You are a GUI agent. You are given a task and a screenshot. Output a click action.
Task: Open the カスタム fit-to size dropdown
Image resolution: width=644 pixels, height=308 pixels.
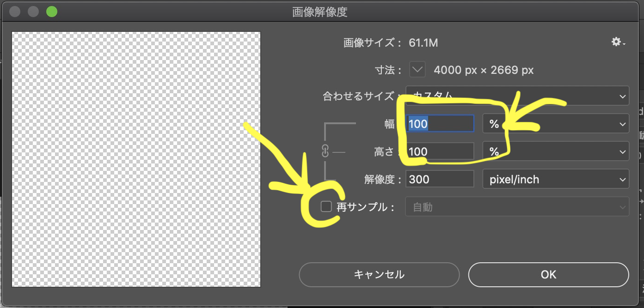[x=517, y=96]
